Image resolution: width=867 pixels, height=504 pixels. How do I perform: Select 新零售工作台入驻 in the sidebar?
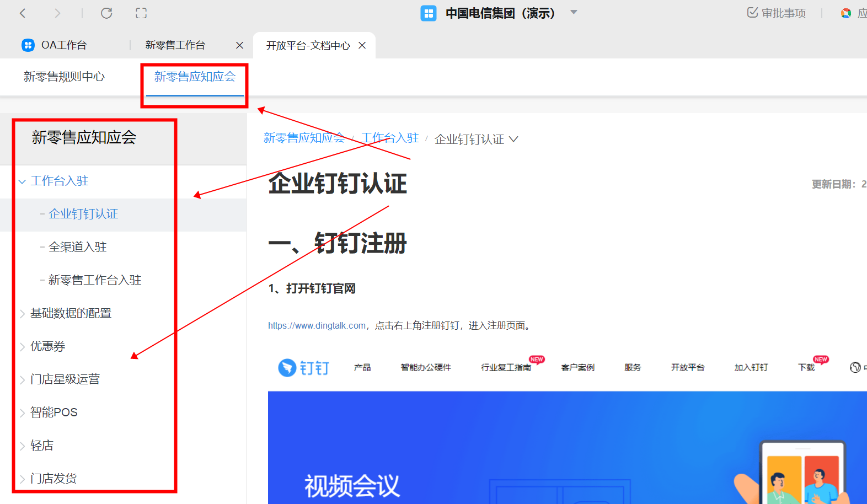point(95,280)
